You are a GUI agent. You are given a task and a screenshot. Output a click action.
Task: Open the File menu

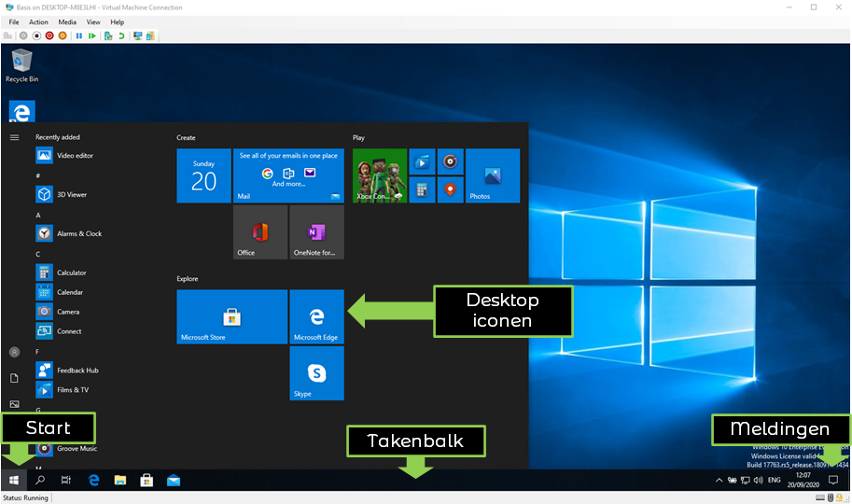tap(14, 22)
